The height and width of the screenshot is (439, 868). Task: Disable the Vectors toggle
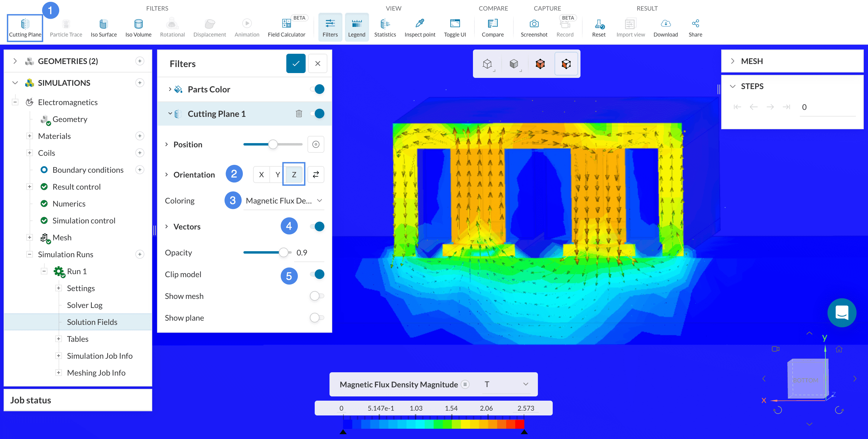click(317, 226)
